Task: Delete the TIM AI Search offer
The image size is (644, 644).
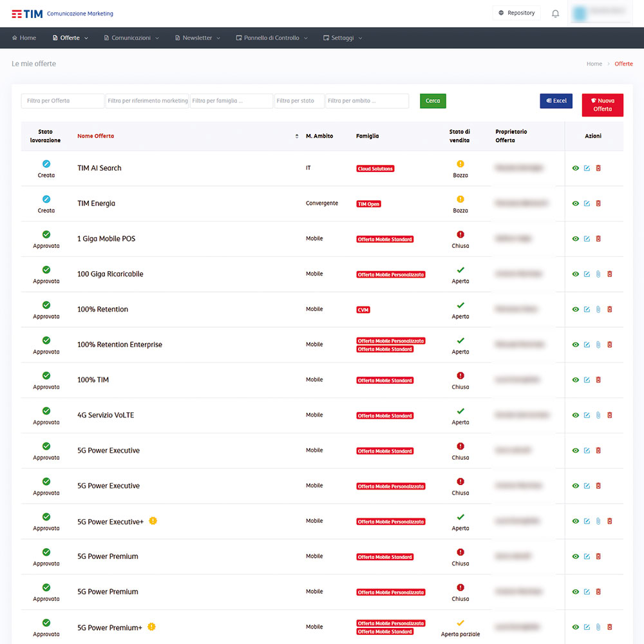Action: coord(598,168)
